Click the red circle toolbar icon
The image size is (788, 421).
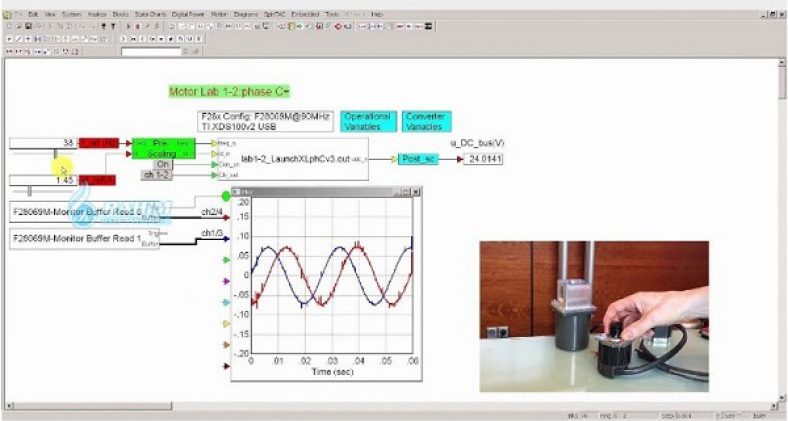point(338,26)
